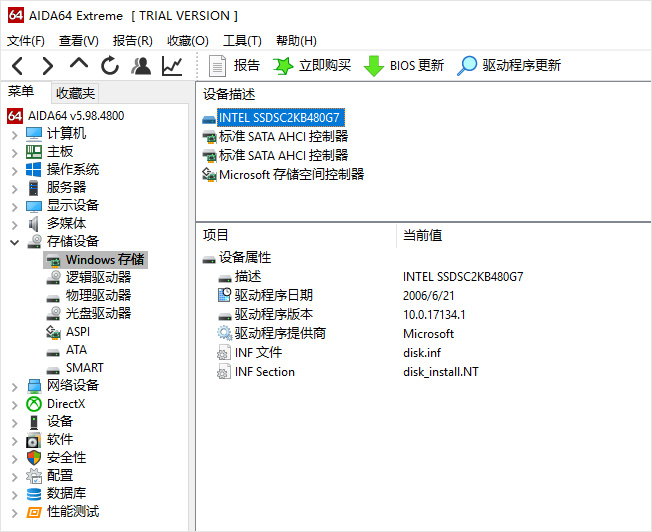
Task: Expand the 操作系统 tree node
Action: 15,171
